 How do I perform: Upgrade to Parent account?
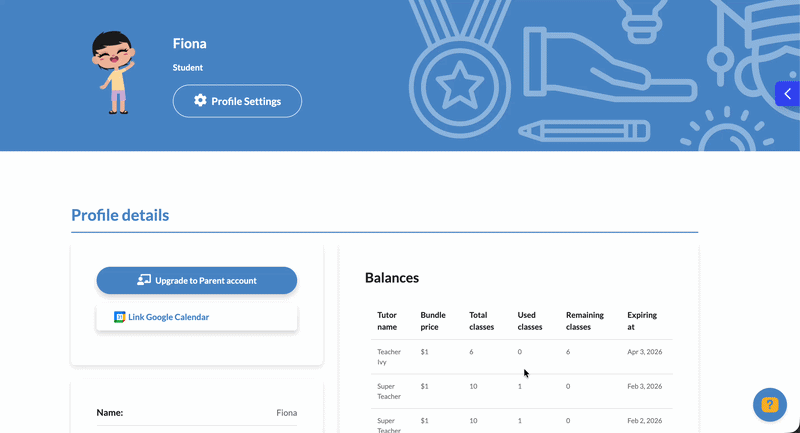tap(196, 281)
